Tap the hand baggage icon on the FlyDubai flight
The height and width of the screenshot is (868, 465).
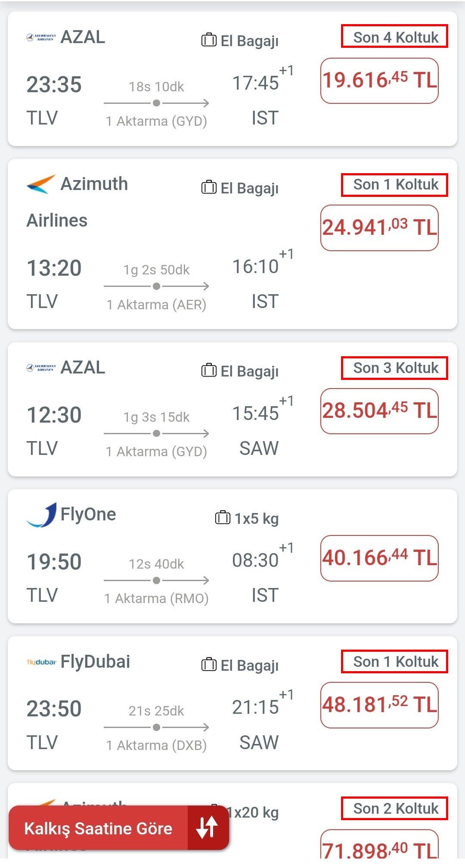(x=209, y=664)
